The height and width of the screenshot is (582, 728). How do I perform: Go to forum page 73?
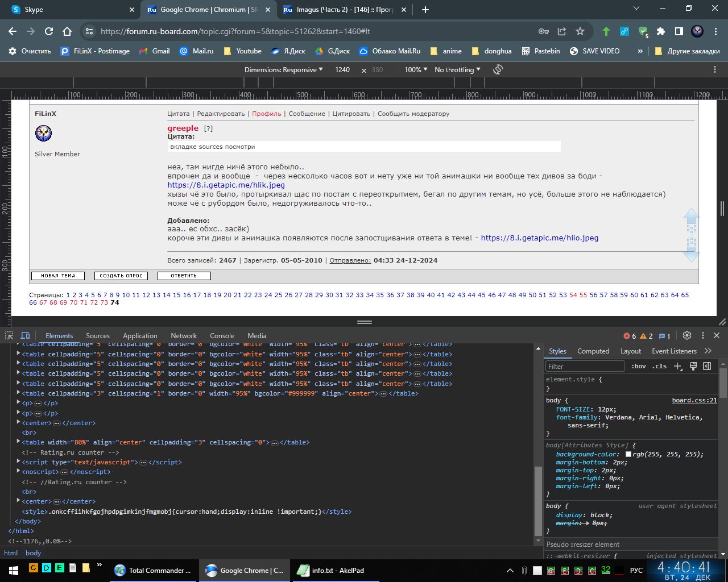pos(104,302)
